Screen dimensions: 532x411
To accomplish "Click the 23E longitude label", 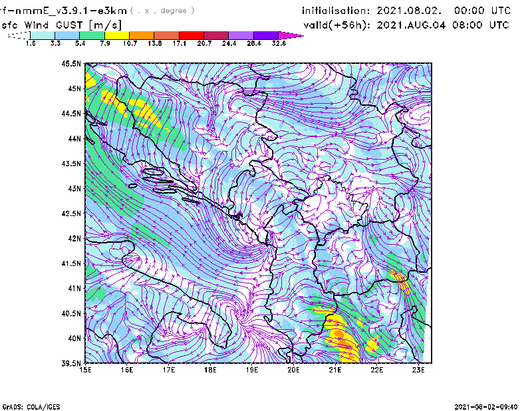I will (418, 370).
